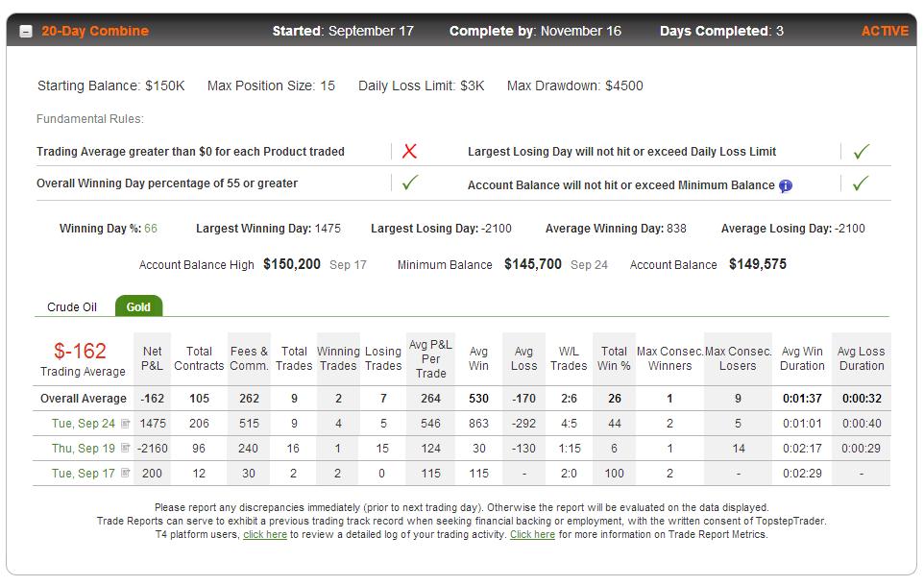Screen dimensions: 924x586
Task: Open the info icon next to Minimum Balance rule
Action: (x=786, y=185)
